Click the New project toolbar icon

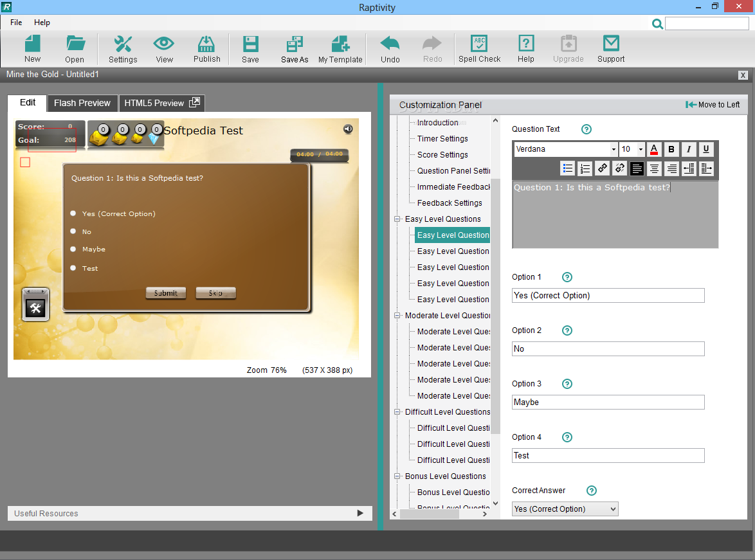tap(32, 49)
